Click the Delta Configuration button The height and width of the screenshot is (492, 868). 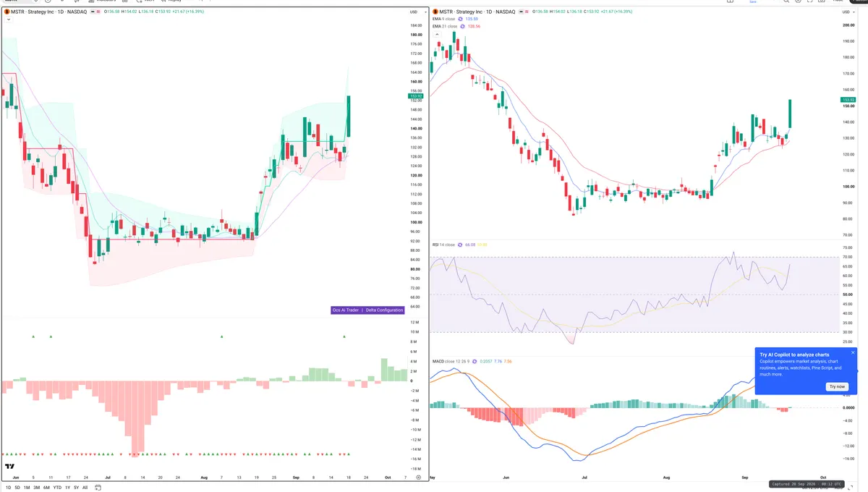pos(385,310)
